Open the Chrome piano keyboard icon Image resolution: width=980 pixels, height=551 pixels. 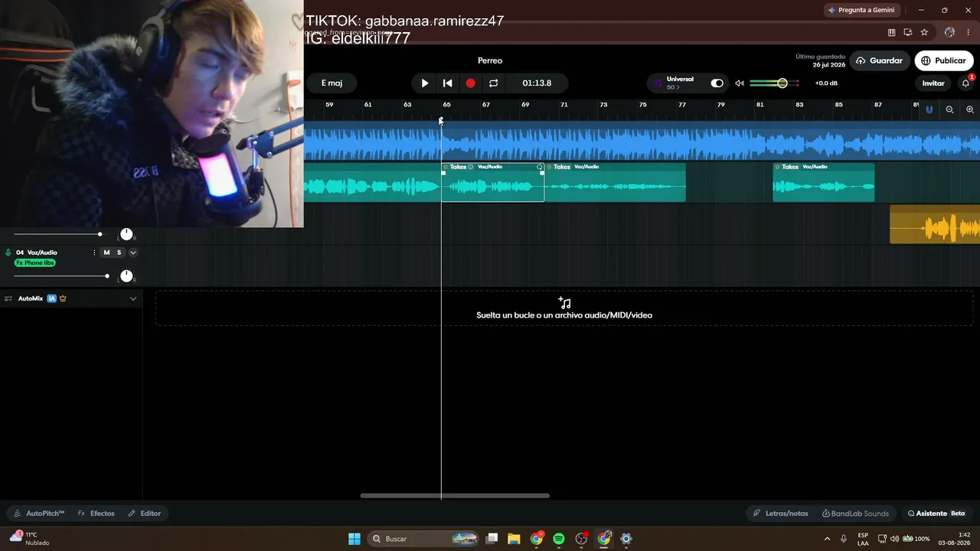[891, 32]
